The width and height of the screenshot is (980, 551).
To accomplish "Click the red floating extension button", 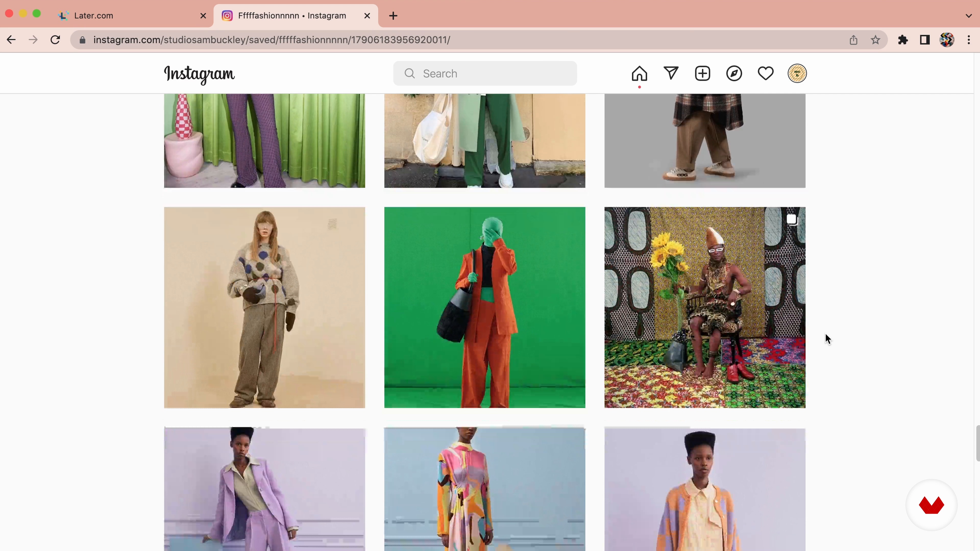I will point(931,505).
